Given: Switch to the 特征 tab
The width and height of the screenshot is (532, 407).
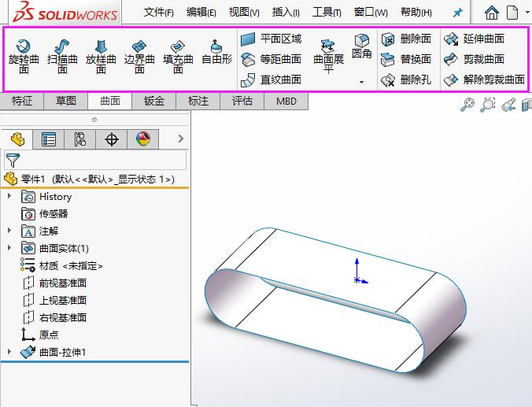Looking at the screenshot, I should click(x=22, y=101).
